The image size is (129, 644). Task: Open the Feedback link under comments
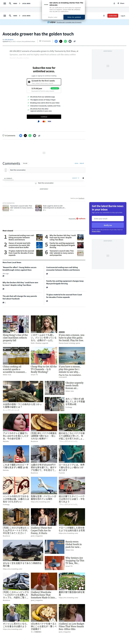(x=81, y=198)
